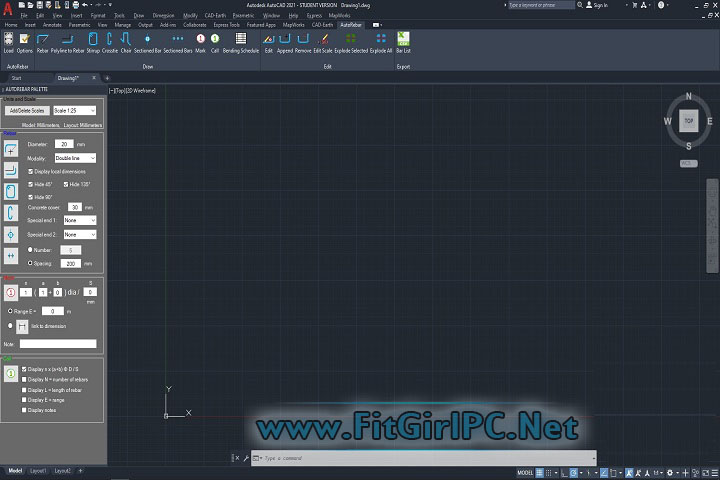The width and height of the screenshot is (720, 480).
Task: Click the Concrete cover input field
Action: click(x=74, y=207)
